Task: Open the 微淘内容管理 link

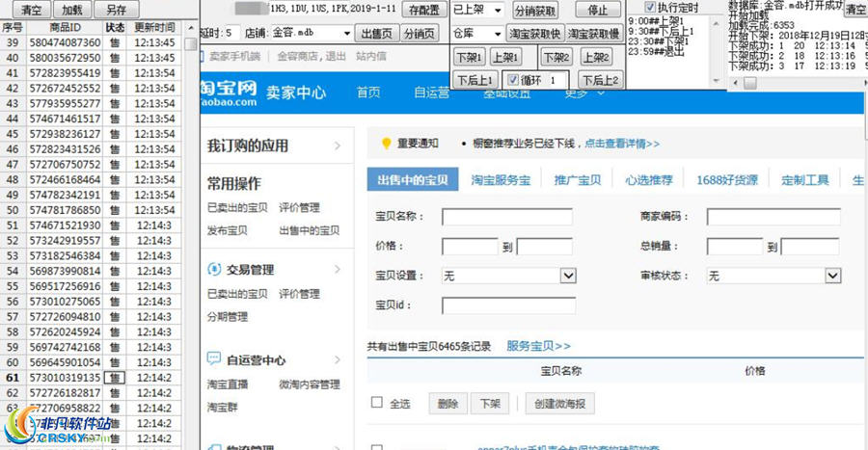Action: pos(309,384)
